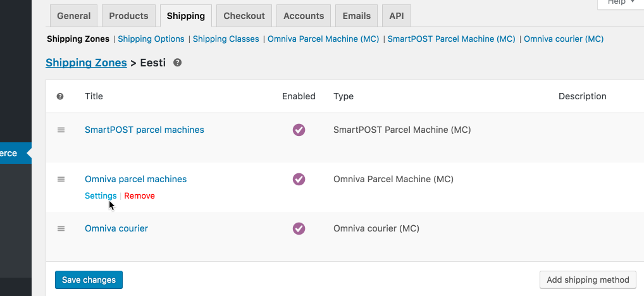Click the drag handle for Omniva parcel machines
644x296 pixels.
point(61,179)
